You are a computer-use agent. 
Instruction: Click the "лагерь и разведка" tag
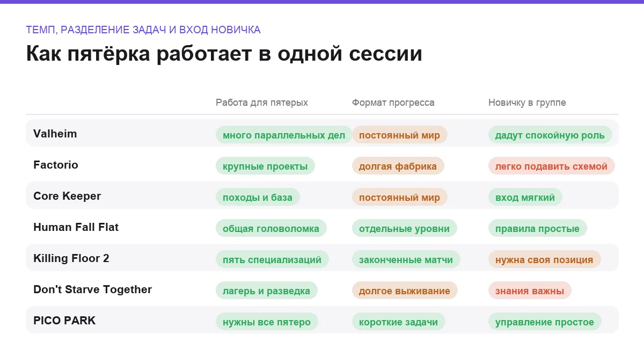tap(267, 291)
